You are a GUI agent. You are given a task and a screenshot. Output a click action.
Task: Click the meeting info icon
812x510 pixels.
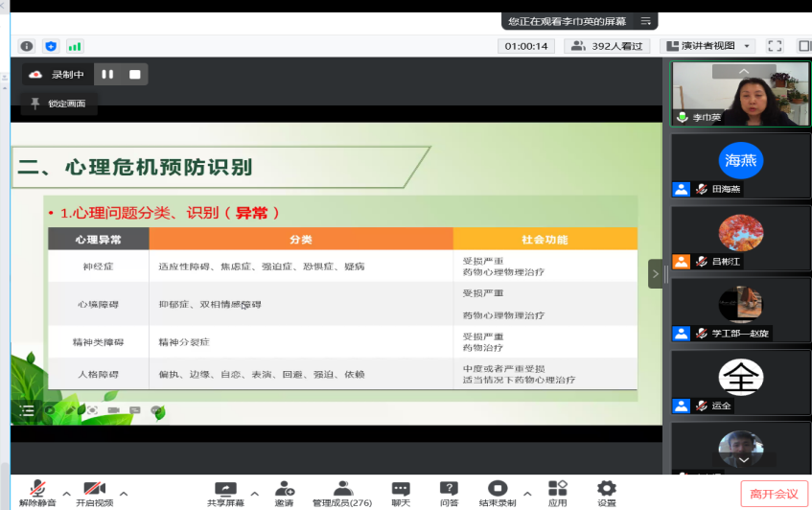pyautogui.click(x=27, y=46)
